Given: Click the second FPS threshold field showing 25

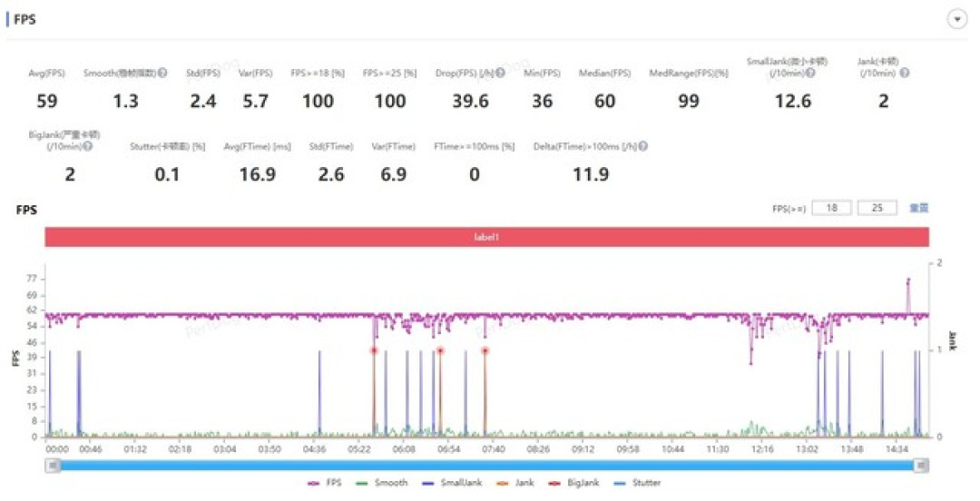Looking at the screenshot, I should [x=877, y=208].
